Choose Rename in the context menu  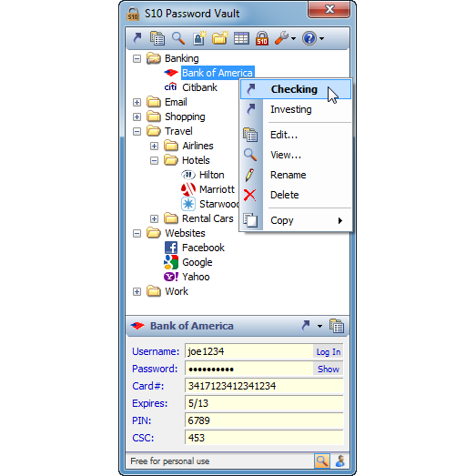pyautogui.click(x=296, y=175)
